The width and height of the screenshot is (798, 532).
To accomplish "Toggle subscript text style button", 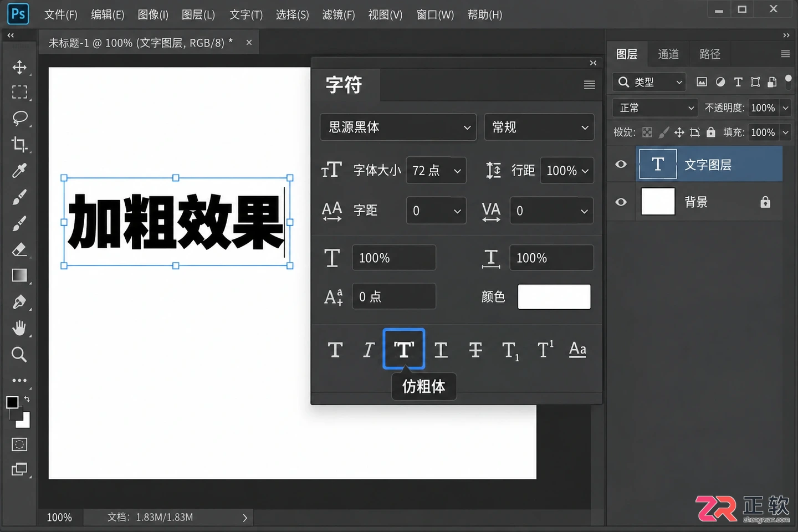I will click(x=510, y=351).
